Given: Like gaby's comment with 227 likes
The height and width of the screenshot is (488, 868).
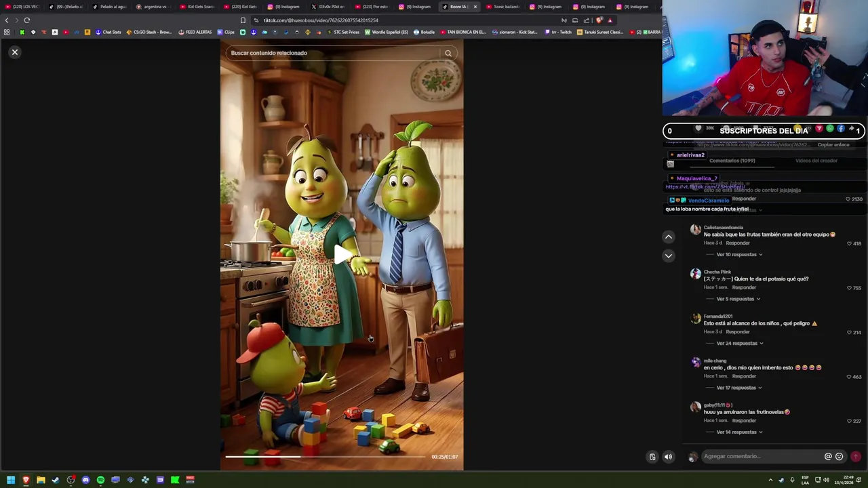Looking at the screenshot, I should click(849, 422).
